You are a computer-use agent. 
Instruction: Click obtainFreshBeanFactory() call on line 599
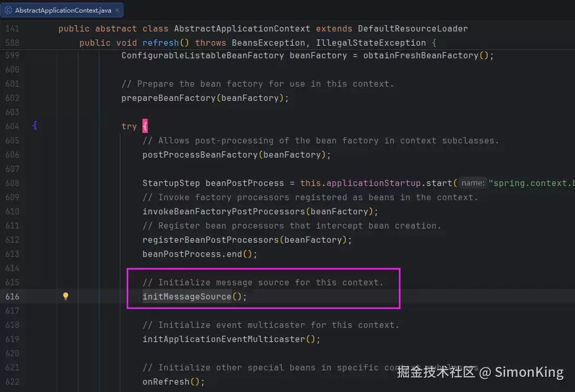click(x=426, y=56)
